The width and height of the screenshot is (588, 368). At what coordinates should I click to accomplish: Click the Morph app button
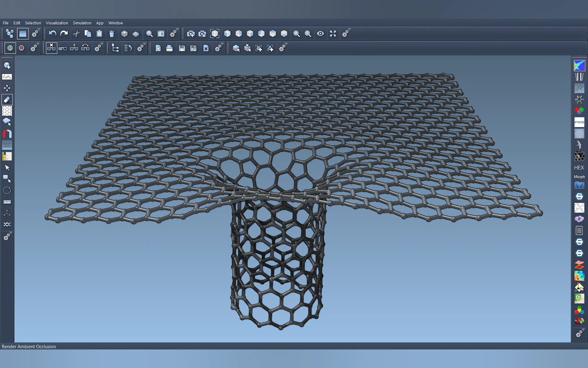(x=579, y=177)
